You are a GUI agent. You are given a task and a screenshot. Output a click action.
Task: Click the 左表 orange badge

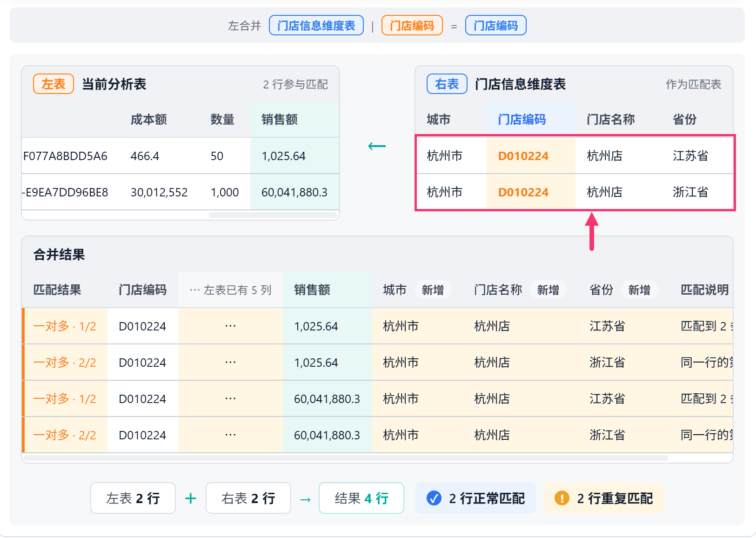click(54, 84)
